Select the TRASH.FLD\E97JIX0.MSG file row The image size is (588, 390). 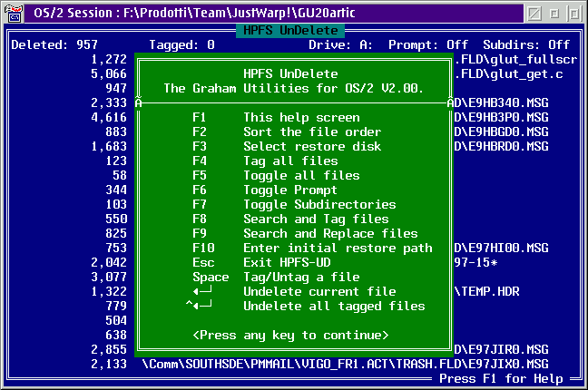pyautogui.click(x=345, y=364)
